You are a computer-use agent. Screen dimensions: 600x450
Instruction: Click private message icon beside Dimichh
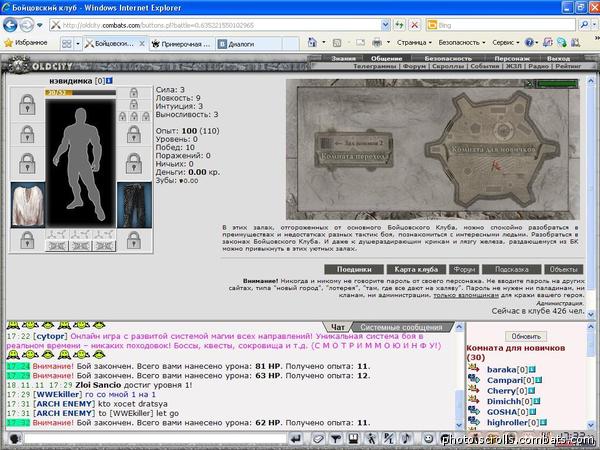tap(474, 400)
